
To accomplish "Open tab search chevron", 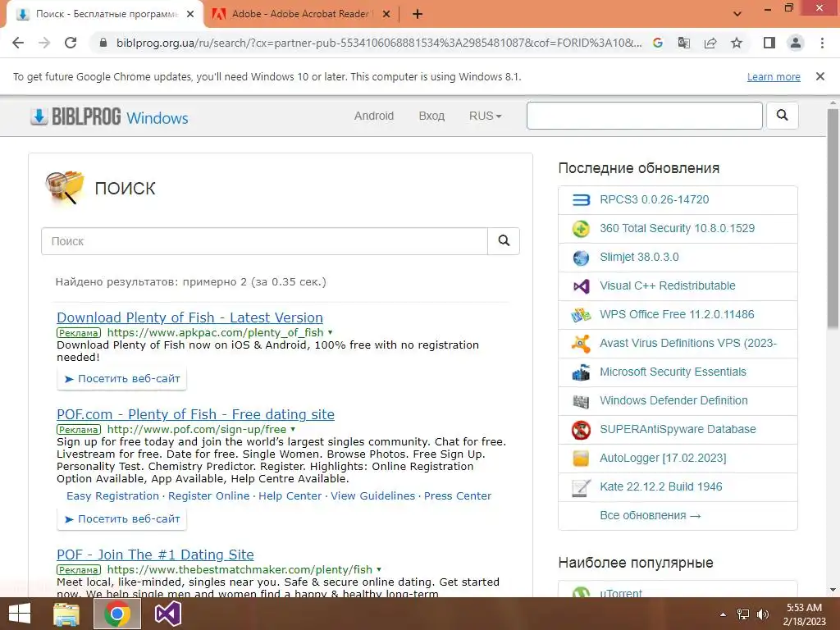I will (x=737, y=14).
